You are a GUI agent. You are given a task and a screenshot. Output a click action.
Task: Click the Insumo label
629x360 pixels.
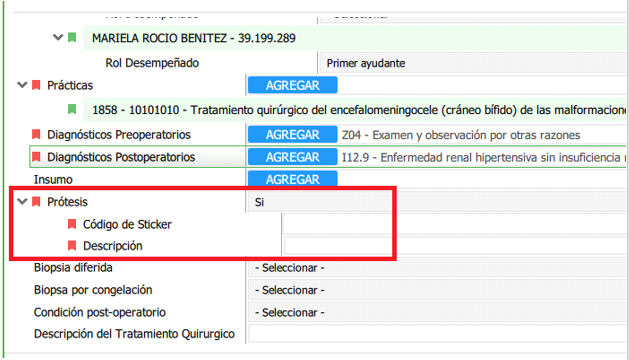(53, 179)
